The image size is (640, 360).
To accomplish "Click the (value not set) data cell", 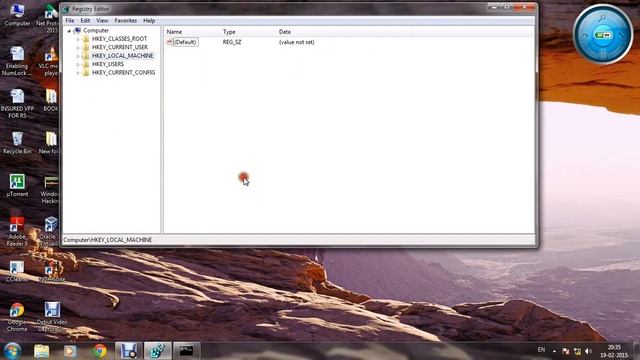I will 296,42.
